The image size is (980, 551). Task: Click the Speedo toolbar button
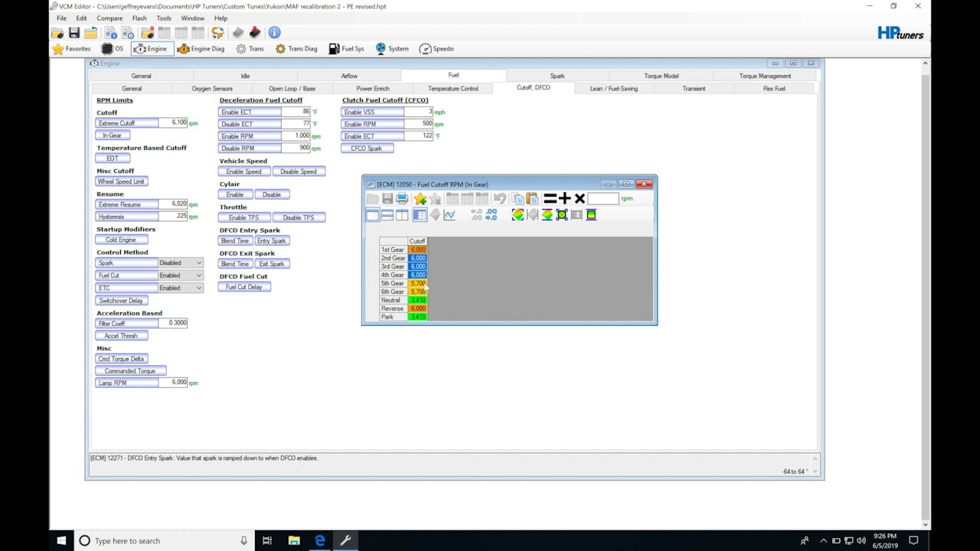(x=436, y=49)
